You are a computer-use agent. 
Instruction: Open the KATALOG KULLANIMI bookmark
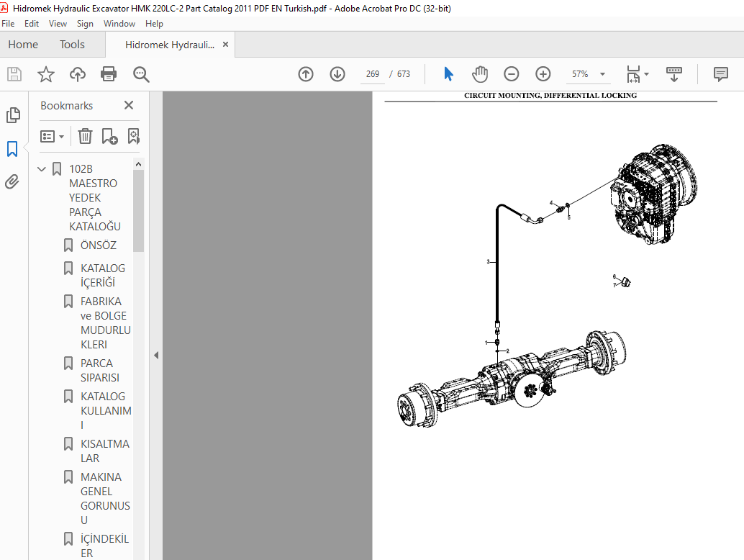106,410
